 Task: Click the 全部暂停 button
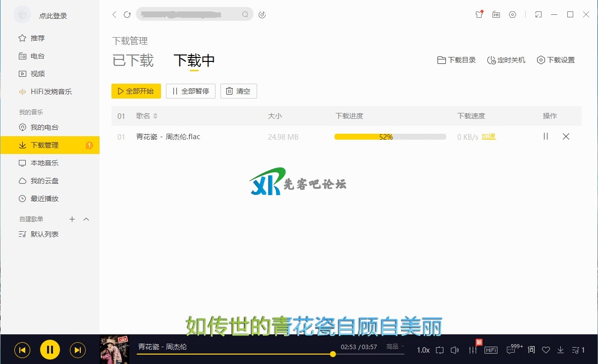click(191, 91)
